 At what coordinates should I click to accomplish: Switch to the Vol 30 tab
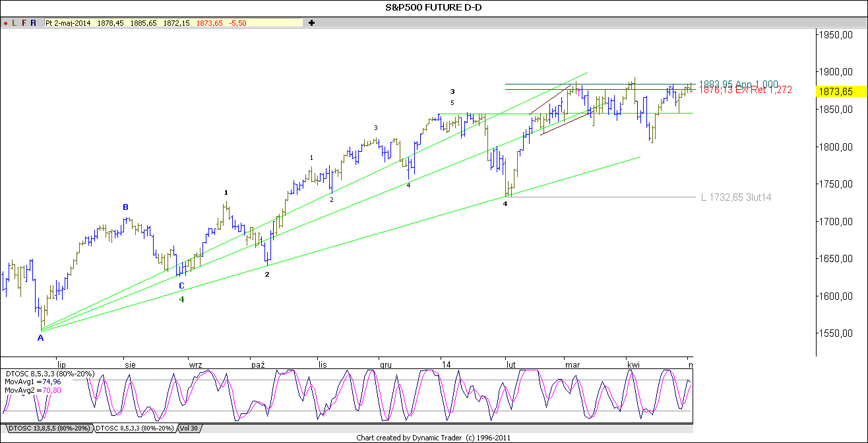coord(189,428)
